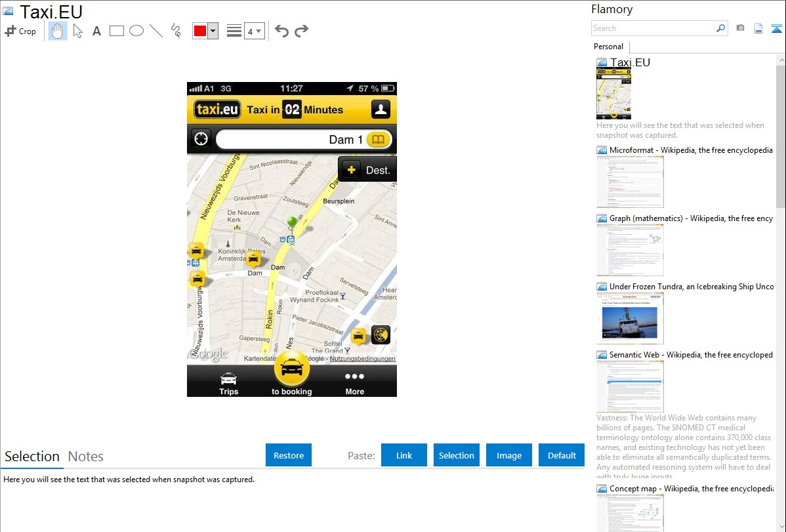This screenshot has height=532, width=786.
Task: Click the yellow to booking taxi button
Action: pos(292,370)
